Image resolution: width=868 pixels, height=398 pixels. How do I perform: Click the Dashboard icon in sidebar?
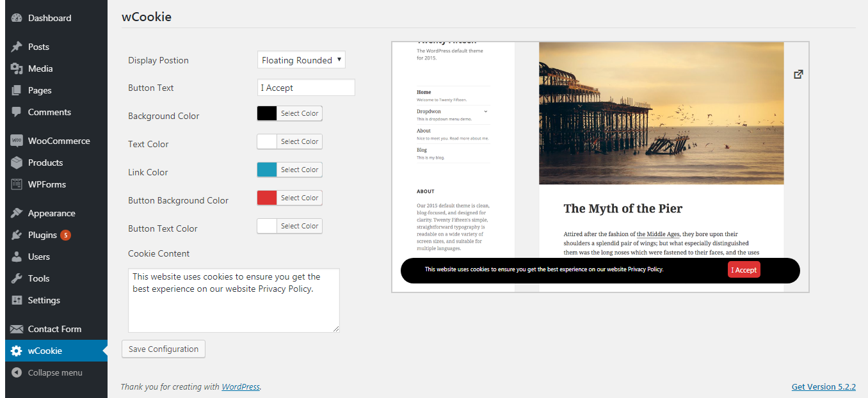tap(17, 18)
